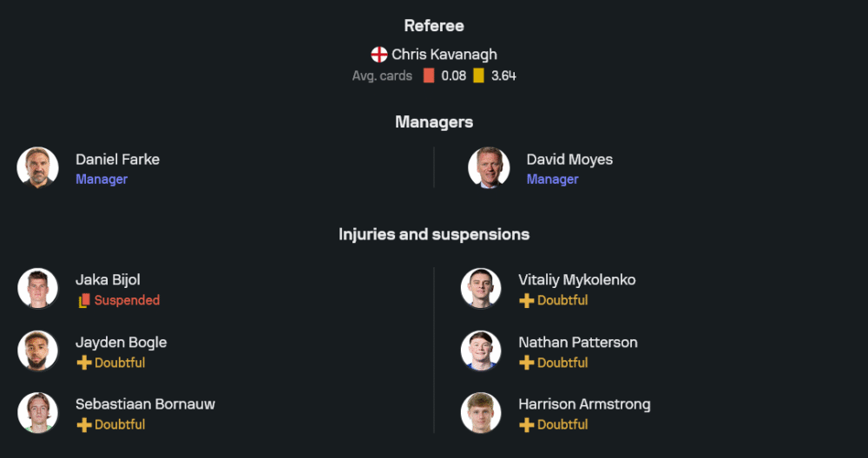Click the doubtful cross icon under Harrison Armstrong
This screenshot has height=458, width=868.
point(527,425)
